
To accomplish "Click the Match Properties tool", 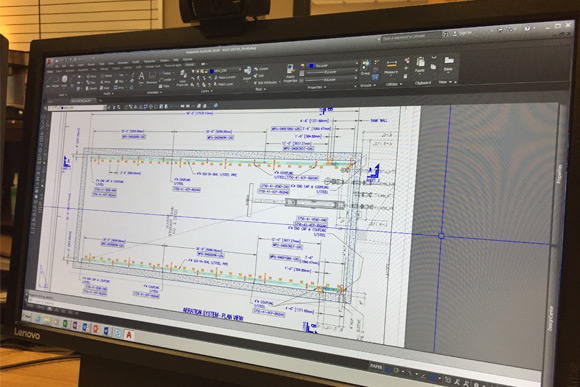I will pos(291,72).
